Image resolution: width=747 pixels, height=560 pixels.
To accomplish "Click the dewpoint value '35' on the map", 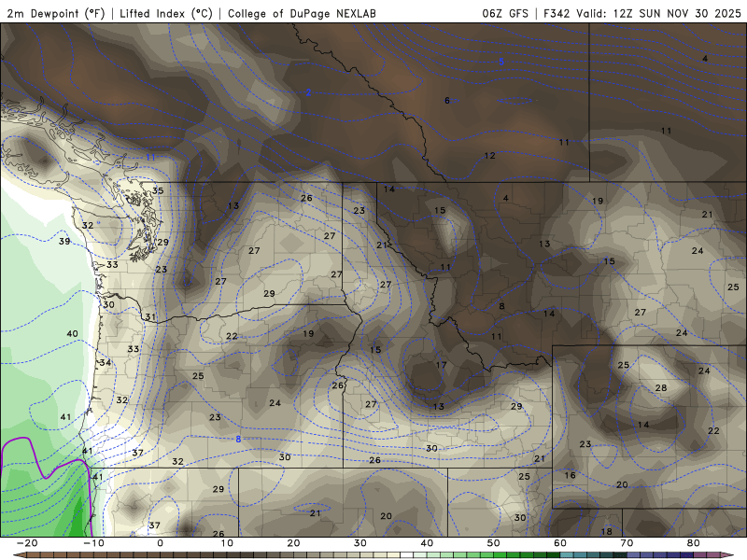I will click(158, 190).
